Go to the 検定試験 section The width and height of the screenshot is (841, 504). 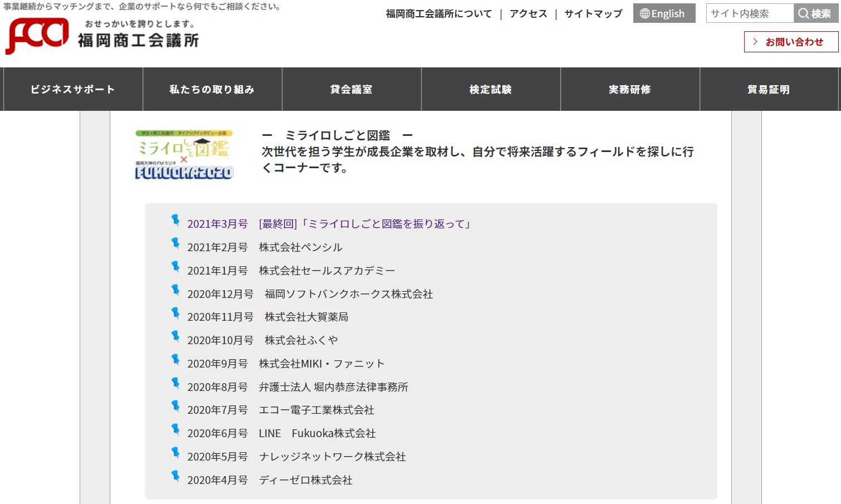coord(491,89)
